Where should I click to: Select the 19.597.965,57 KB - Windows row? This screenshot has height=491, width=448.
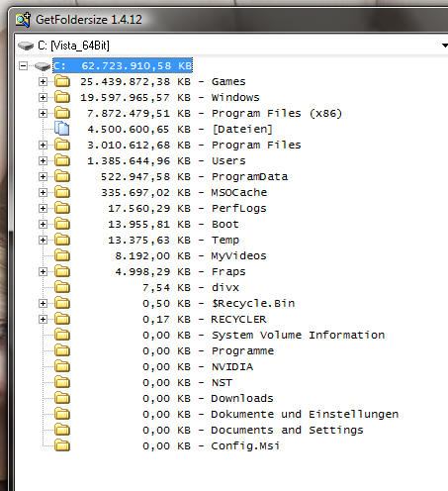[170, 97]
